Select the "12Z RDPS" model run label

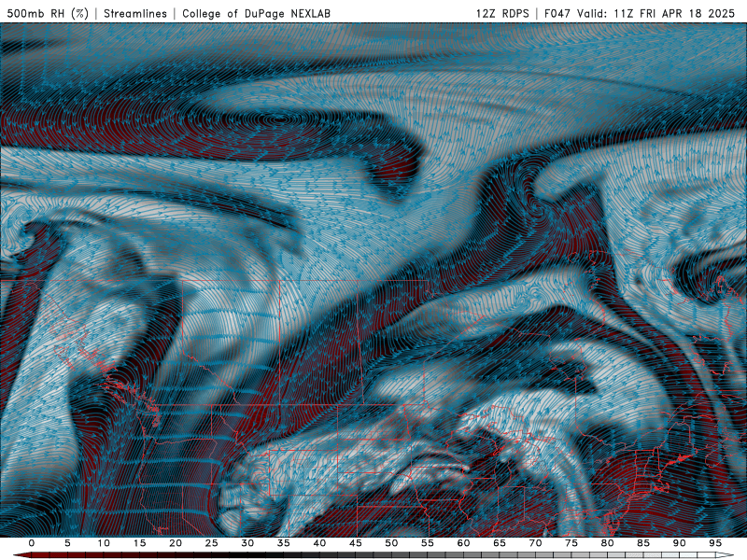coord(502,13)
